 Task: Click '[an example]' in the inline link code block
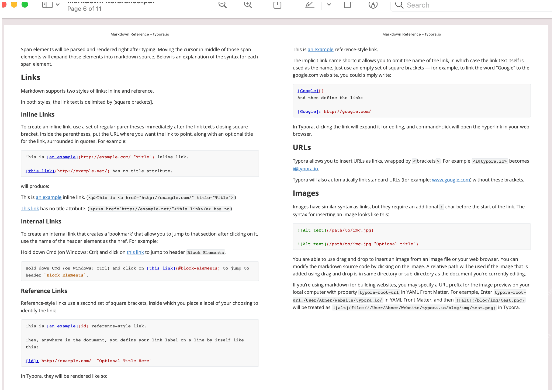point(63,157)
